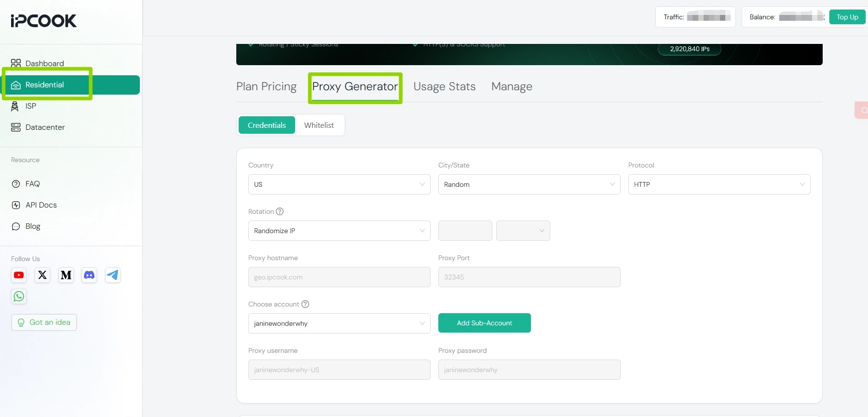Open the Country dropdown showing US
Image resolution: width=868 pixels, height=417 pixels.
(x=339, y=184)
